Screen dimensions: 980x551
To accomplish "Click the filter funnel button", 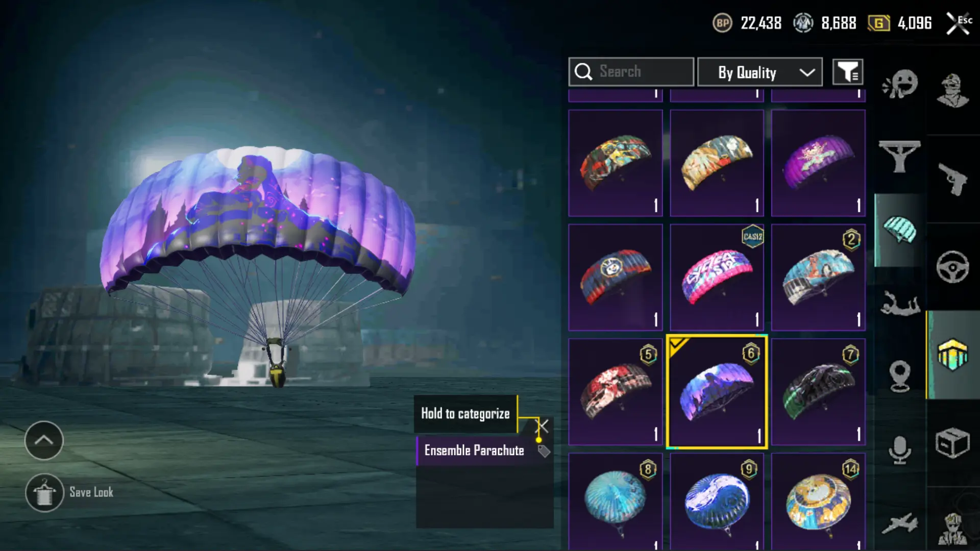I will 848,72.
